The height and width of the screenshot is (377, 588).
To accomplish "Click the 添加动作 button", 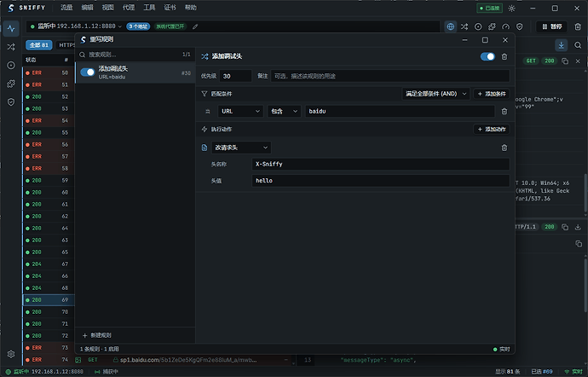I will coord(492,129).
